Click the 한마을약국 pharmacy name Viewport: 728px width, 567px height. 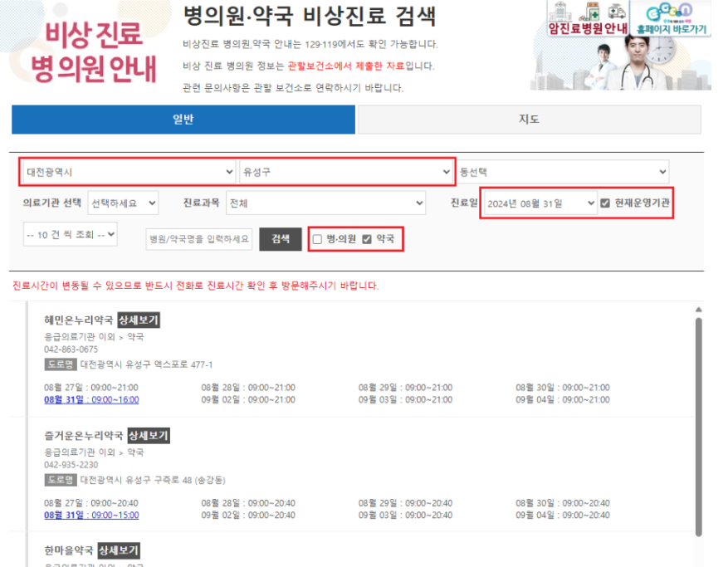69,550
